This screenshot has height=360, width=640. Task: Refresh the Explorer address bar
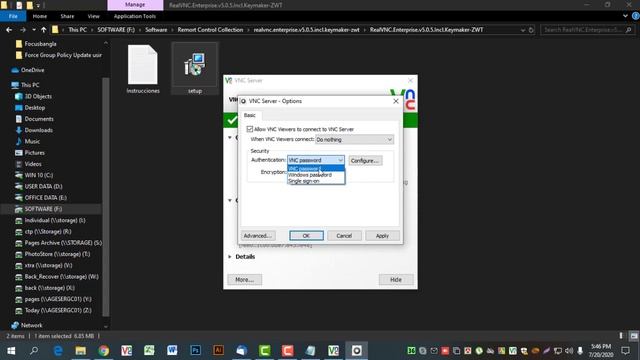531,30
